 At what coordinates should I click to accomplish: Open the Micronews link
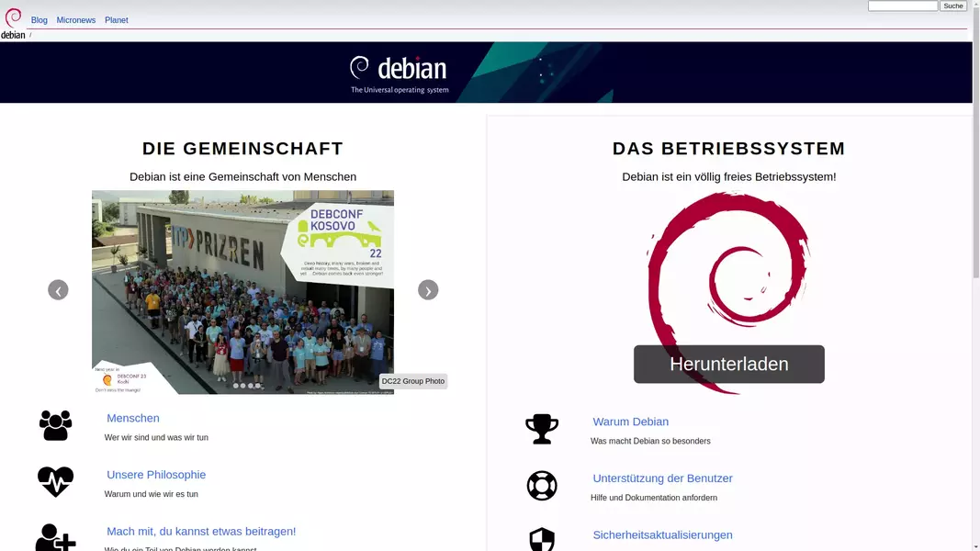(x=76, y=20)
